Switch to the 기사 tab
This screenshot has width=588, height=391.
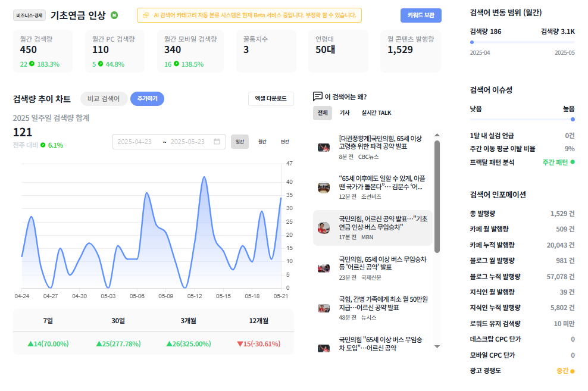344,113
